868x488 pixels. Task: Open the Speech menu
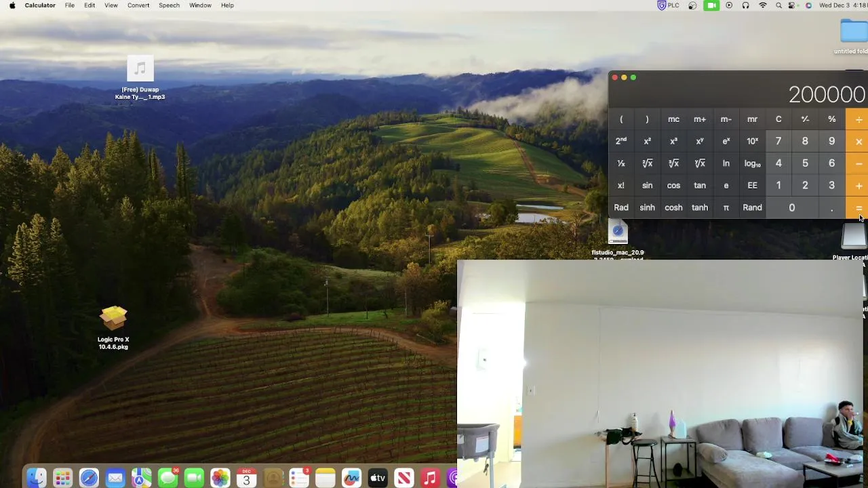tap(169, 5)
